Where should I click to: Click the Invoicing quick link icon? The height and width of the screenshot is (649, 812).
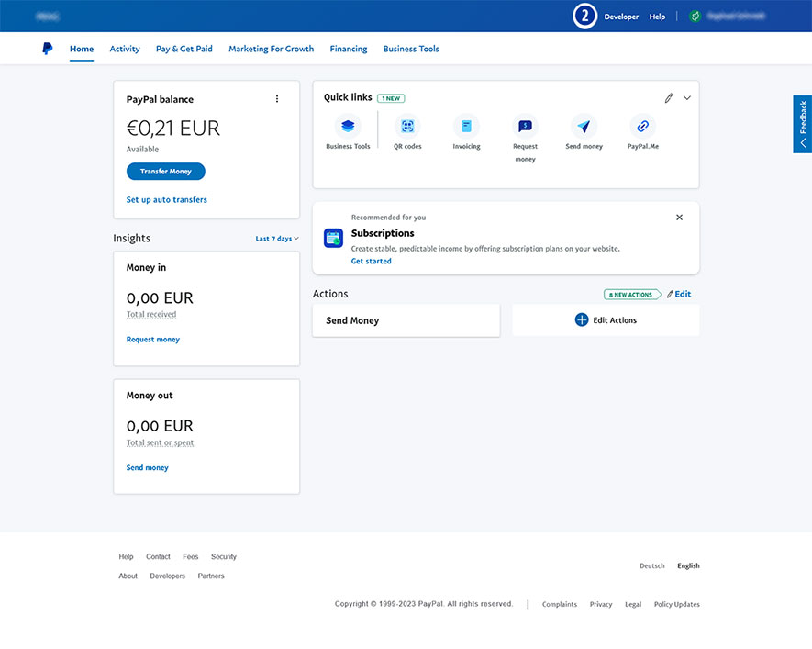pos(466,127)
